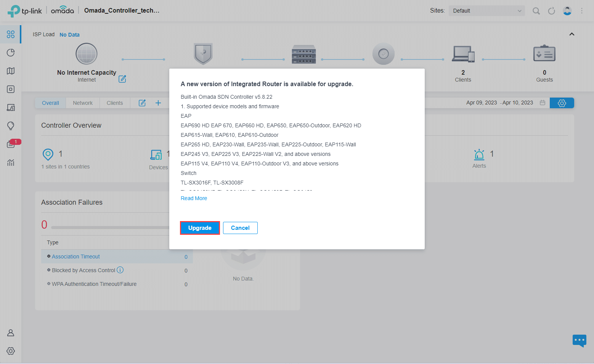This screenshot has height=364, width=594.
Task: Open the Read More release notes link
Action: click(194, 198)
